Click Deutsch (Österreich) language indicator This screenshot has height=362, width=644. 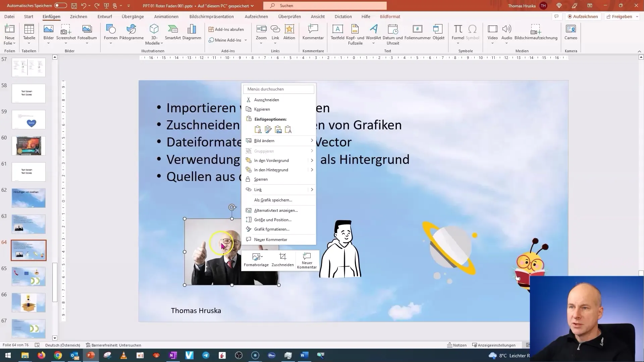[63, 345]
